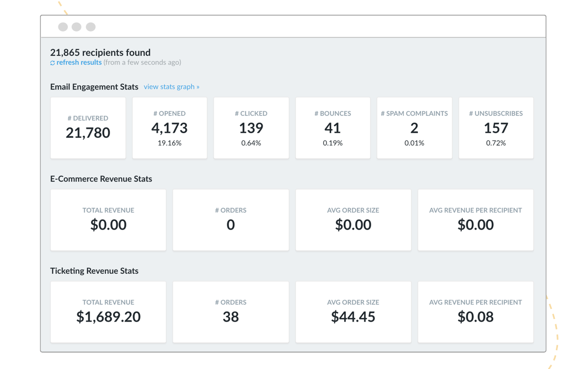
Task: Select E-Commerce Avg Revenue Per Recipient card
Action: pos(475,220)
